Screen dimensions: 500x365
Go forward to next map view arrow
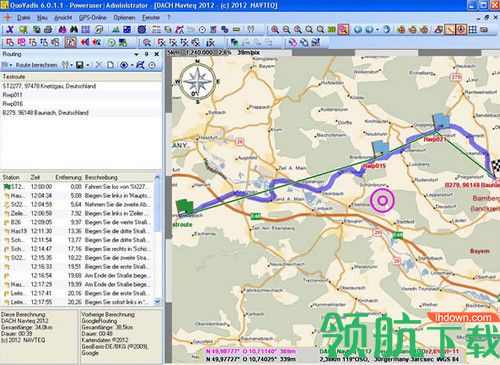point(369,30)
